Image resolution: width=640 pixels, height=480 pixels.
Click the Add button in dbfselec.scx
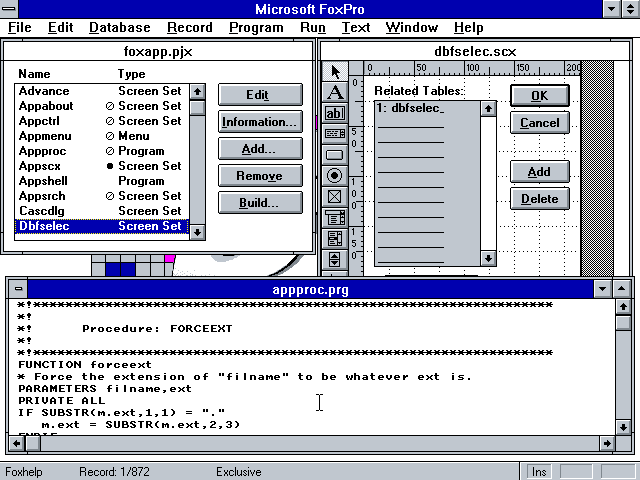click(540, 172)
